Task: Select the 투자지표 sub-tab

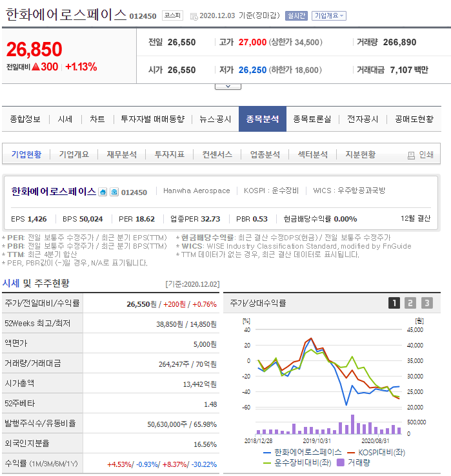Action: 170,154
